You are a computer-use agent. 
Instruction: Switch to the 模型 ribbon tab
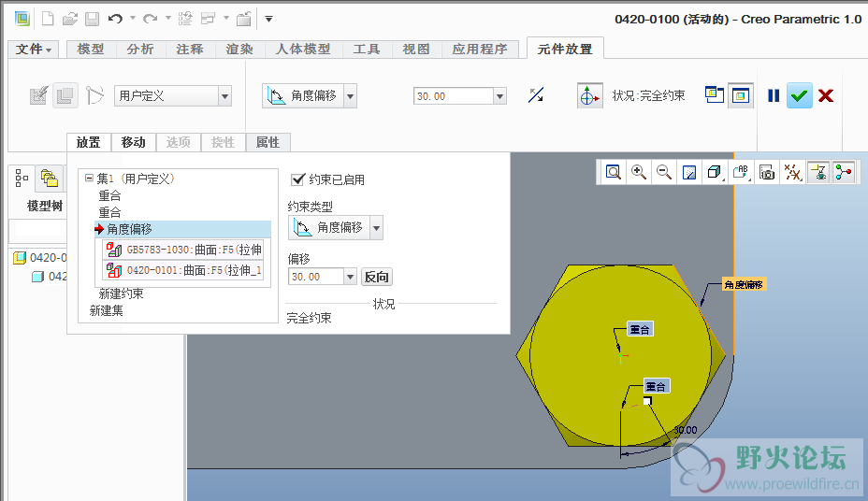(x=91, y=50)
